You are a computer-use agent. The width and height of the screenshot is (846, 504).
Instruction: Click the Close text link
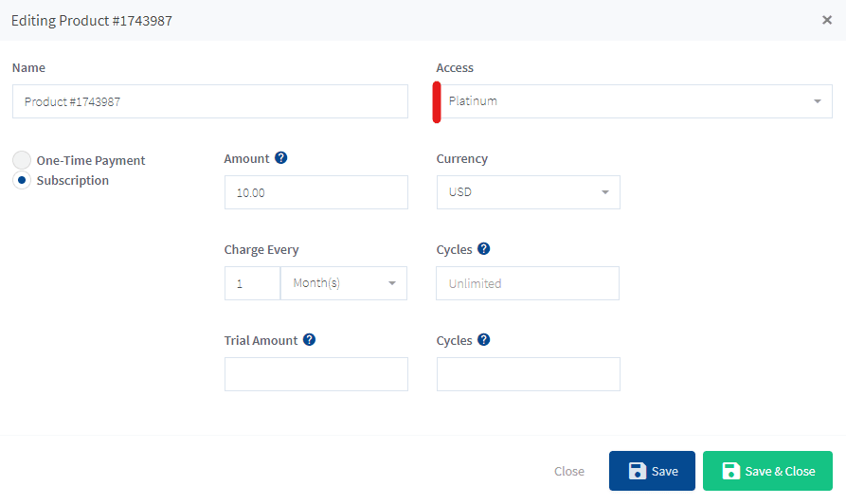tap(569, 471)
